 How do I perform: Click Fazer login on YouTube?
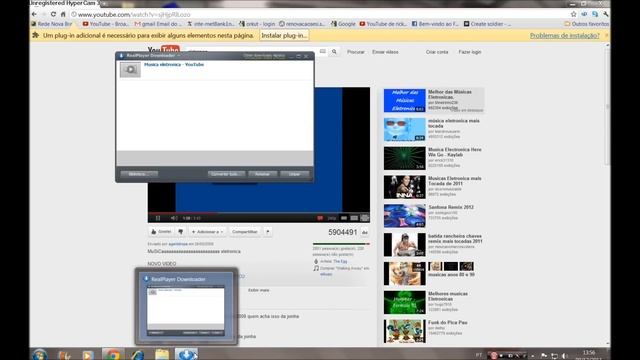pyautogui.click(x=470, y=52)
